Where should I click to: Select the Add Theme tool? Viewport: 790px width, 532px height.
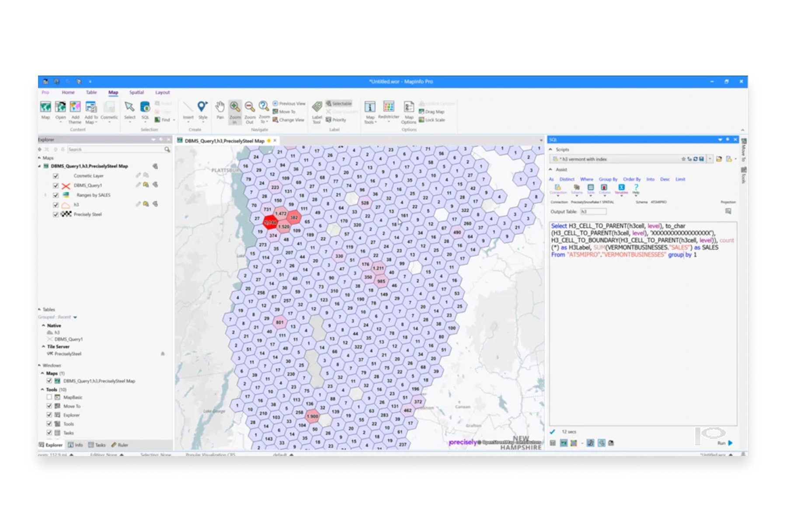click(75, 108)
